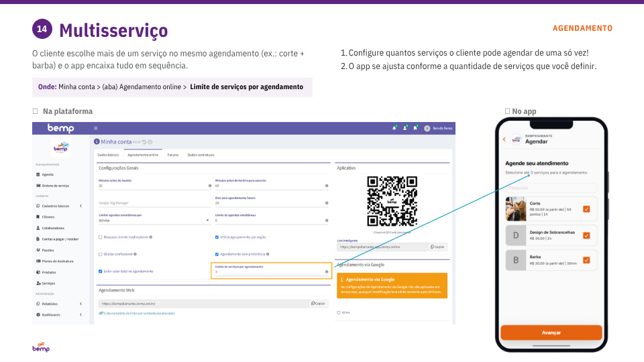Click the info icon beside Ocultar profissional

(135, 254)
